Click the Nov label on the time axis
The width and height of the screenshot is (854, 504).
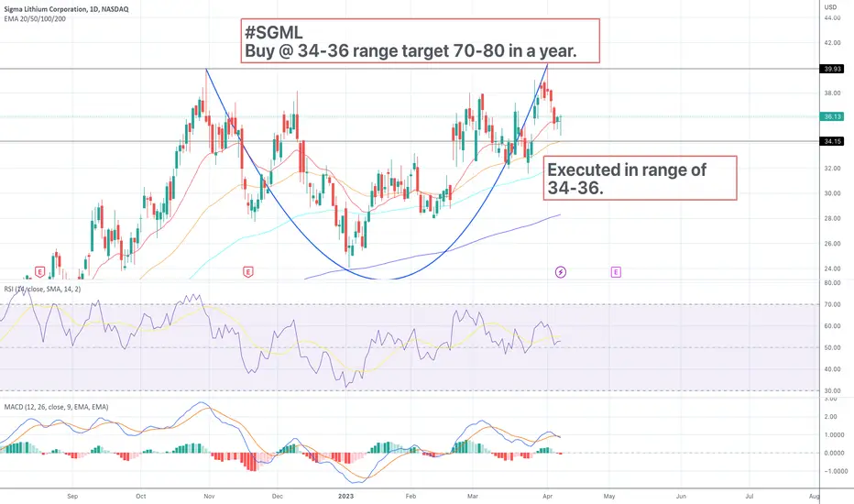tap(209, 497)
